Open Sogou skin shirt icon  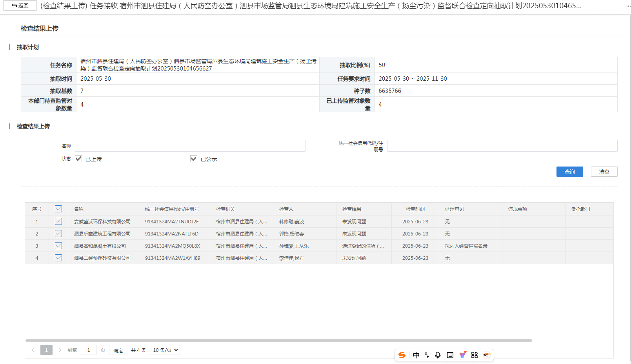tap(463, 355)
